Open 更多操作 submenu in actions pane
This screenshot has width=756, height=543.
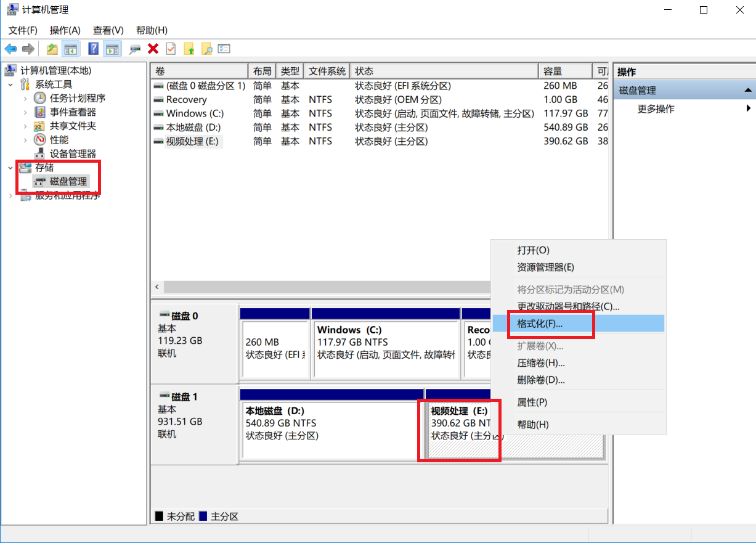click(656, 109)
